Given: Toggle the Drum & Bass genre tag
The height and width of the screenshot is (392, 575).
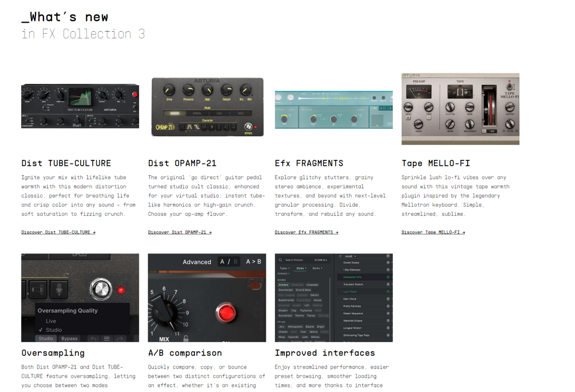Looking at the screenshot, I should tap(303, 290).
